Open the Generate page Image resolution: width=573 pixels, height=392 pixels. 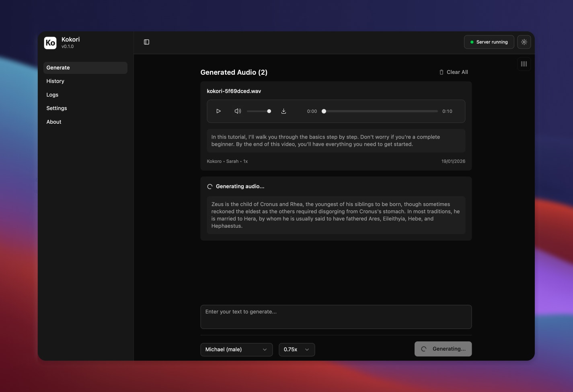tap(85, 67)
